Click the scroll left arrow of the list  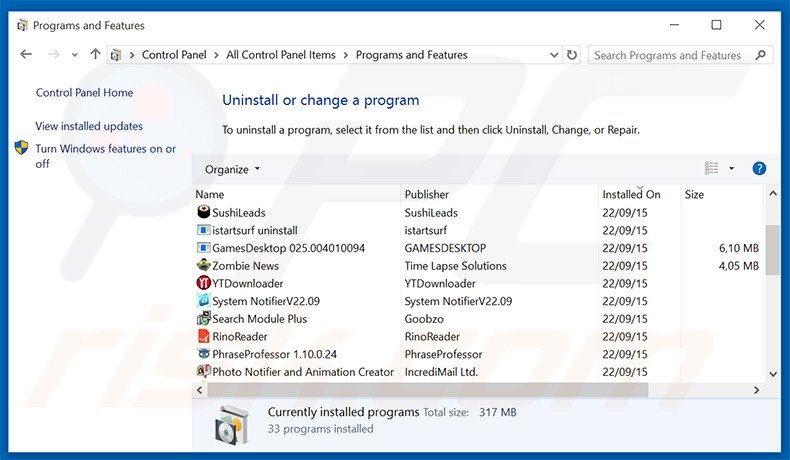pyautogui.click(x=200, y=390)
